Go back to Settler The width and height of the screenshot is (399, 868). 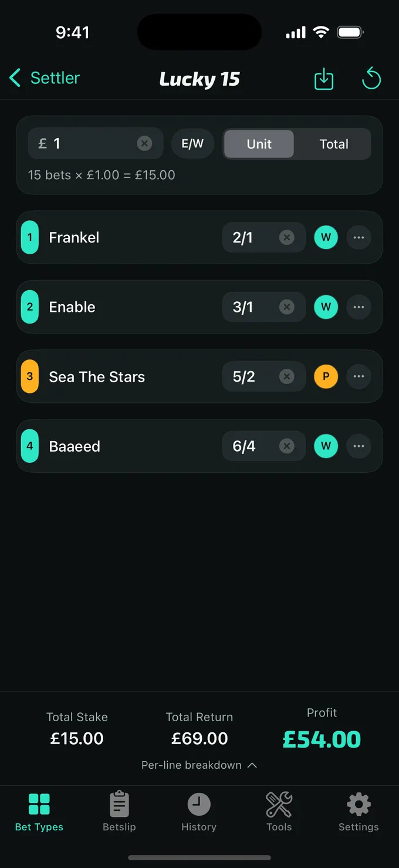pyautogui.click(x=45, y=78)
